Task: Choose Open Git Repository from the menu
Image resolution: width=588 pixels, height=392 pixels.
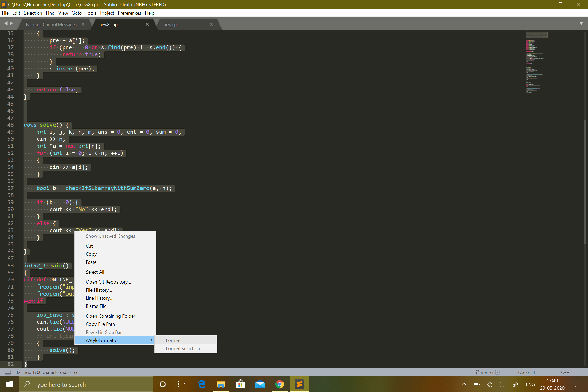Action: (108, 282)
